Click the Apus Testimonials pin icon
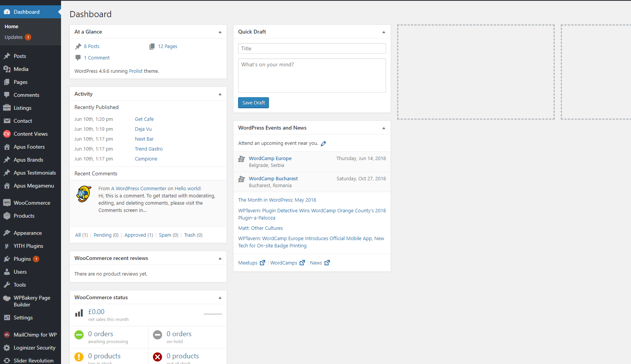 tap(7, 173)
